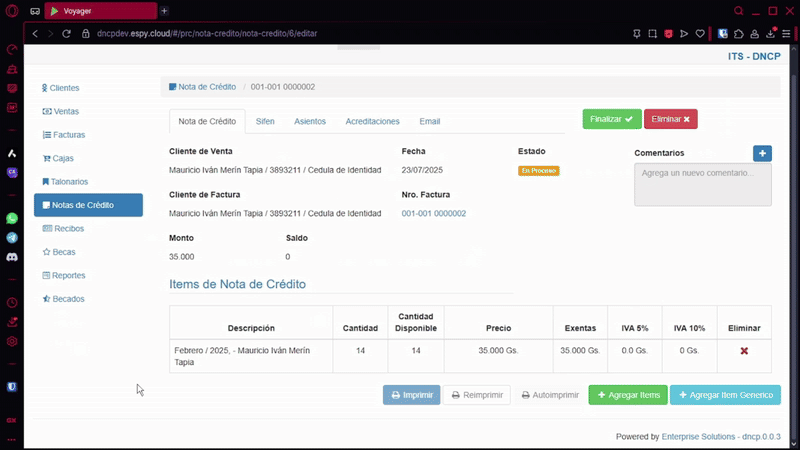The image size is (800, 450).
Task: Open browser downloads icon
Action: click(x=770, y=33)
